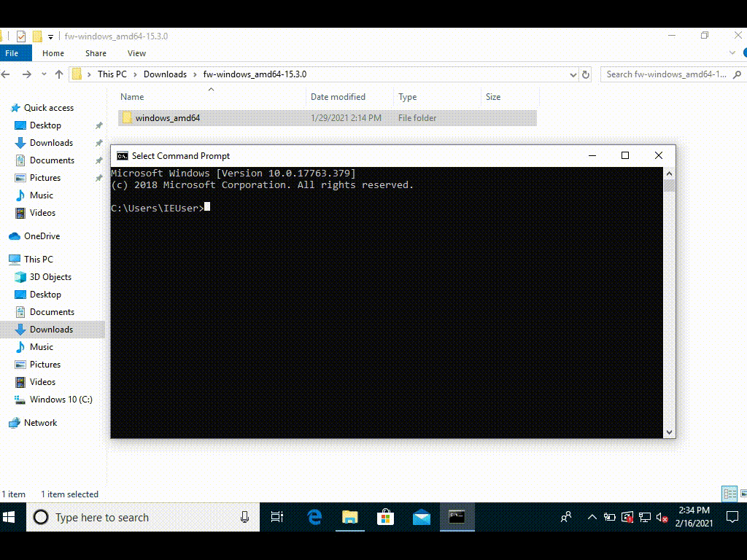The height and width of the screenshot is (560, 747).
Task: Open Customize Quick Access Toolbar dropdown
Action: coord(50,36)
